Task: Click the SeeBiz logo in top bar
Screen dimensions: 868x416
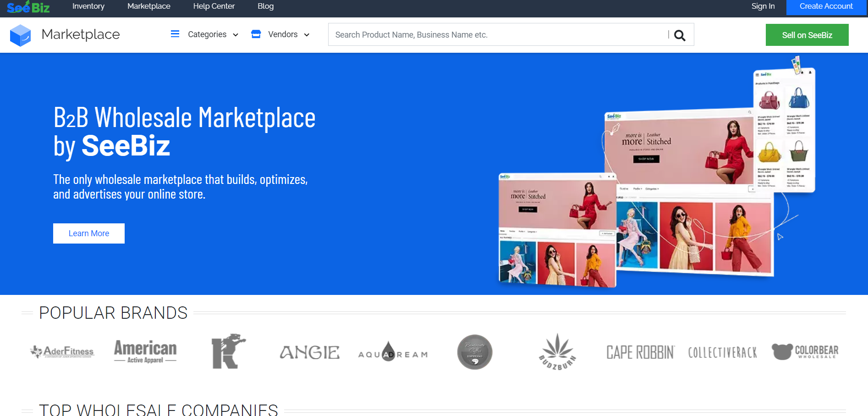Action: coord(28,7)
